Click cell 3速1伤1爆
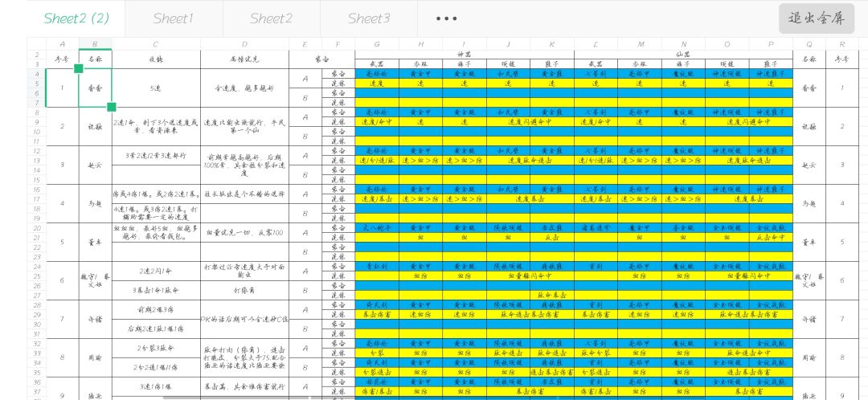Viewport: 868px width, 400px height. [156, 386]
